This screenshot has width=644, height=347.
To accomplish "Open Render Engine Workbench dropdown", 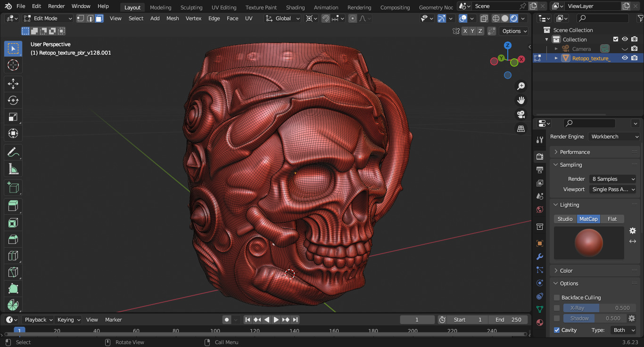I will [614, 137].
